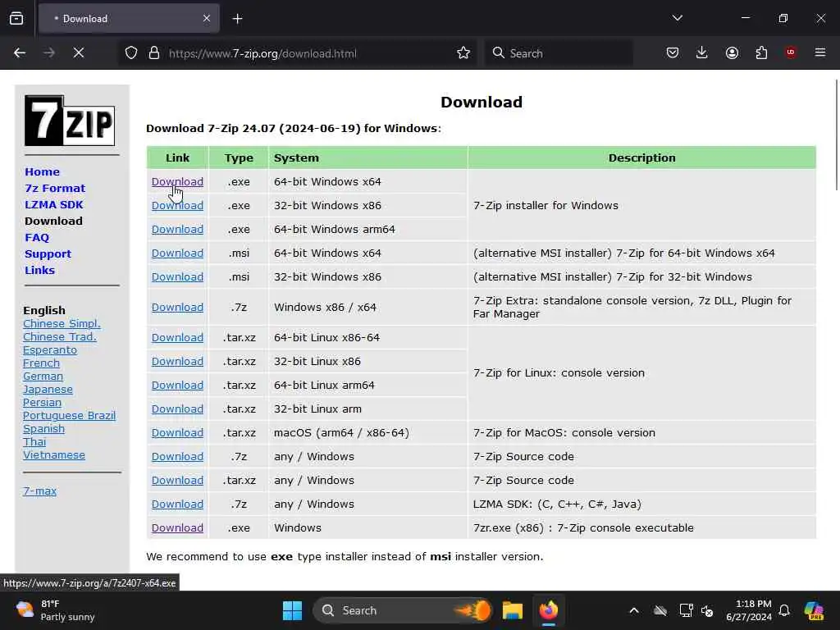Download .msi for 64-bit Windows x64
Image resolution: width=840 pixels, height=630 pixels.
coord(177,253)
